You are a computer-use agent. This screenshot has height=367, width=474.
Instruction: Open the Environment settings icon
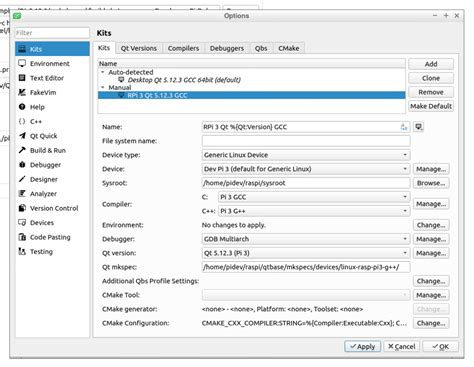click(x=22, y=63)
